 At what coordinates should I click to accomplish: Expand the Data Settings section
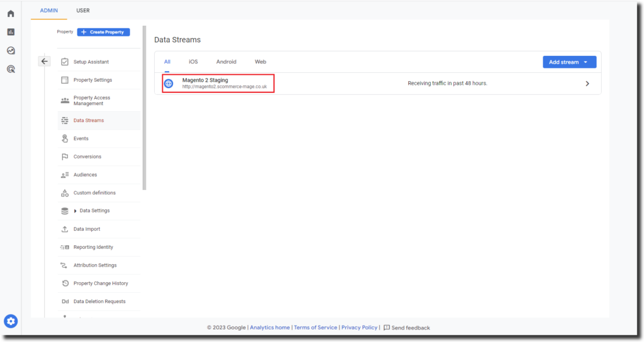coord(75,211)
